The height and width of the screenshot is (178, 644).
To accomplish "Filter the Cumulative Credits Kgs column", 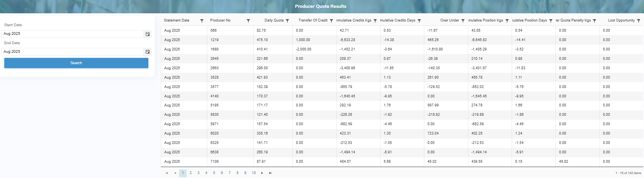I will pyautogui.click(x=375, y=21).
